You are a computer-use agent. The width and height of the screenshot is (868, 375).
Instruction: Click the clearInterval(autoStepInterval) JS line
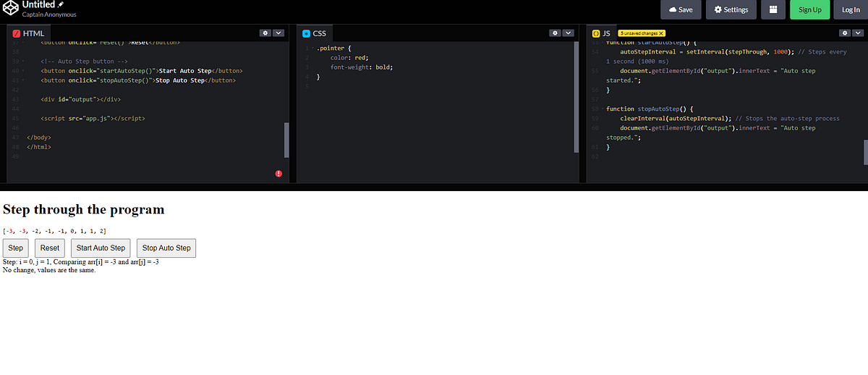676,118
